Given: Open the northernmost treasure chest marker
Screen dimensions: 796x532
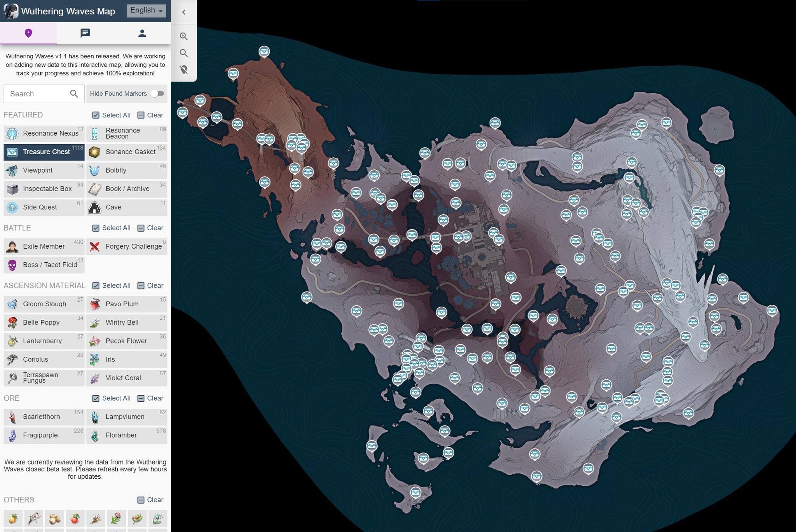Looking at the screenshot, I should pos(264,52).
